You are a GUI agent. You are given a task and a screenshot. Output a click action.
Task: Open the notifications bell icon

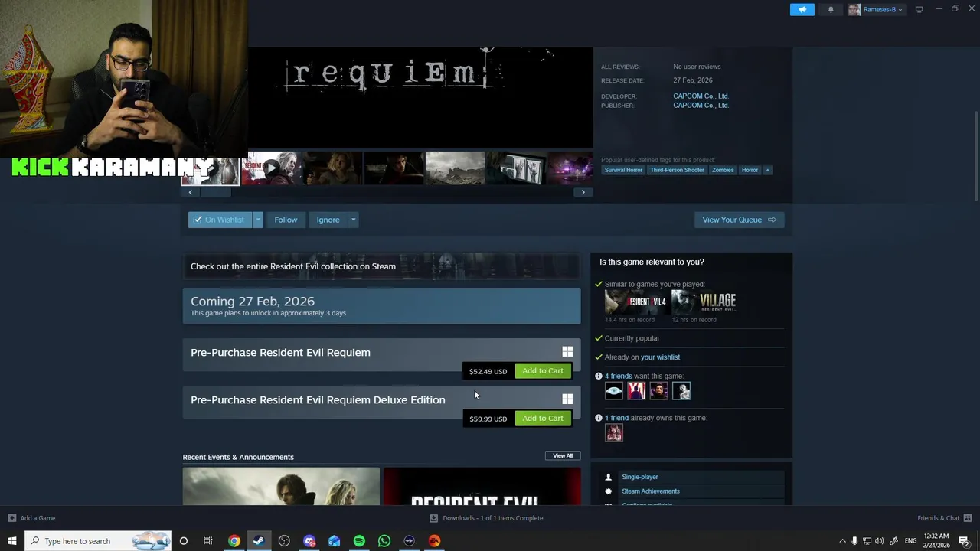tap(831, 9)
